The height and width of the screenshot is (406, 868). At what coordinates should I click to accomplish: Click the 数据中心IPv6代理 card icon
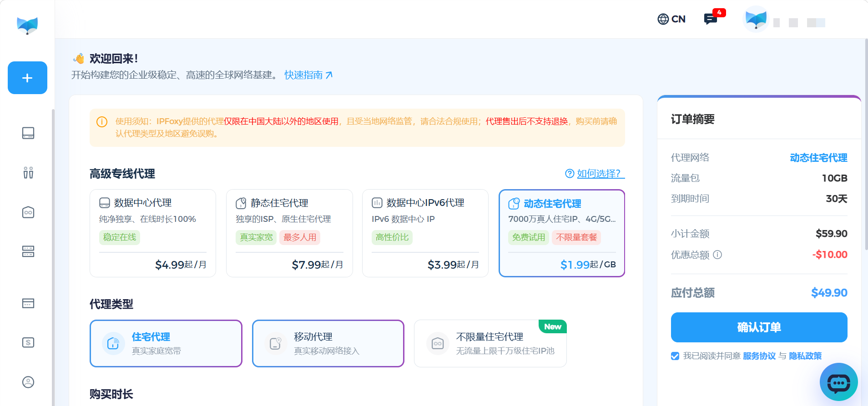(377, 203)
